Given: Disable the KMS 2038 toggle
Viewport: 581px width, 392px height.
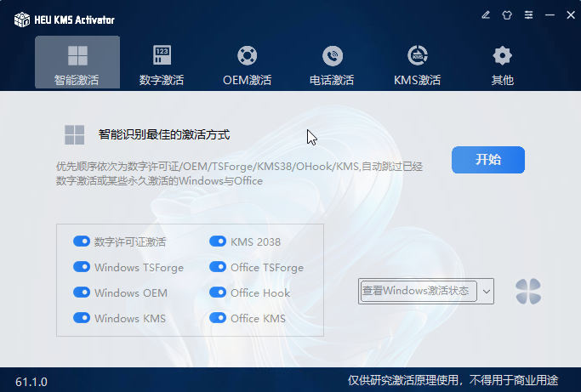Looking at the screenshot, I should (x=217, y=241).
